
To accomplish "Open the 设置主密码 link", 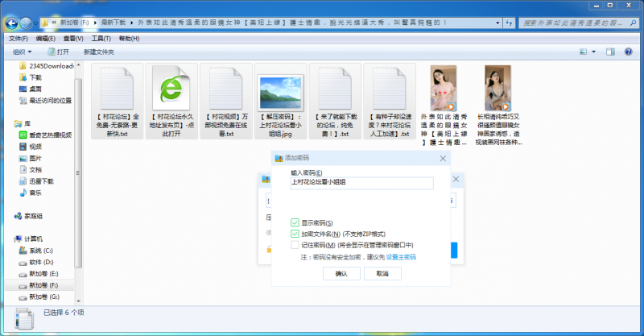I will click(401, 256).
